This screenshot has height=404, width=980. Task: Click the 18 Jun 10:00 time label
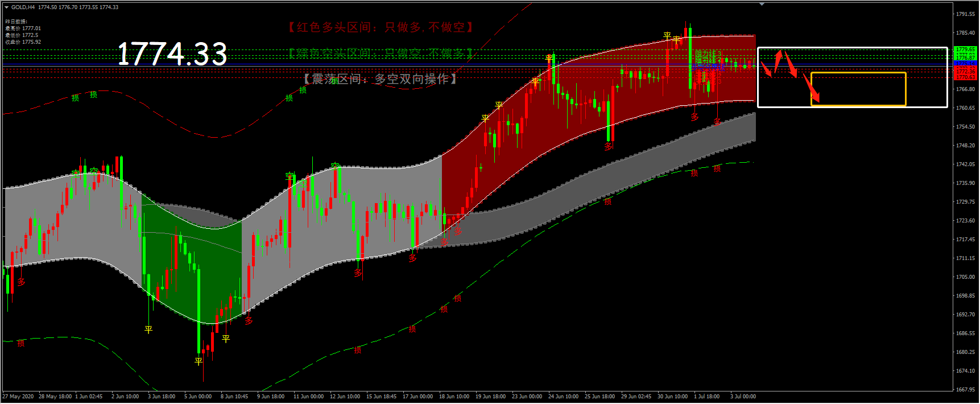pos(454,397)
